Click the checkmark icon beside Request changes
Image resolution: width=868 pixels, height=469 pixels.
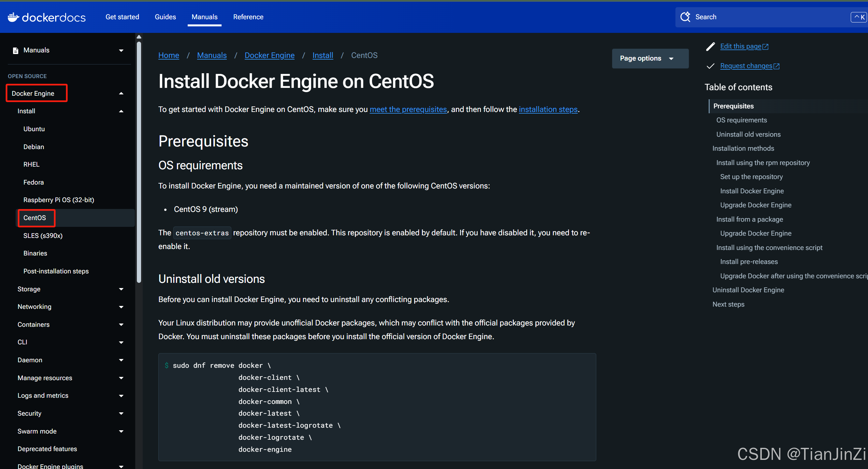[710, 66]
